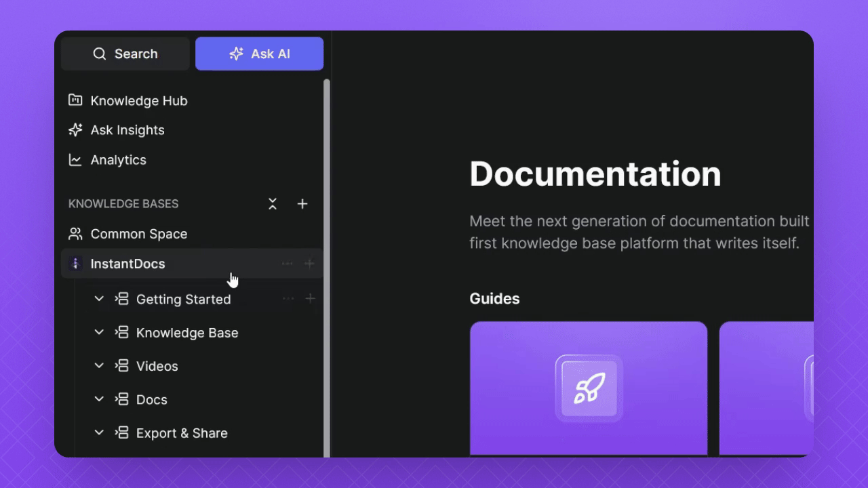Collapse the Videos section
The height and width of the screenshot is (488, 868).
[x=99, y=365]
